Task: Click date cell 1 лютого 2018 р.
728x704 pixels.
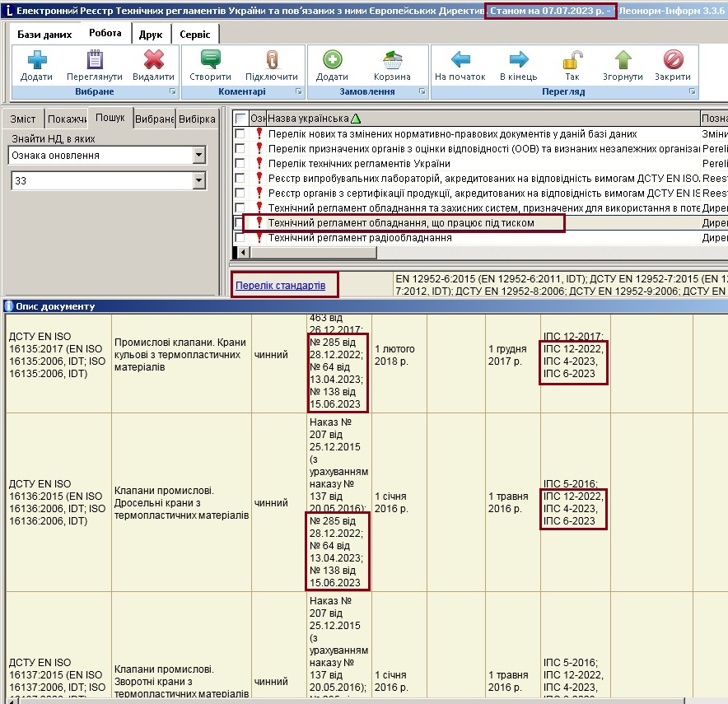Action: (399, 355)
